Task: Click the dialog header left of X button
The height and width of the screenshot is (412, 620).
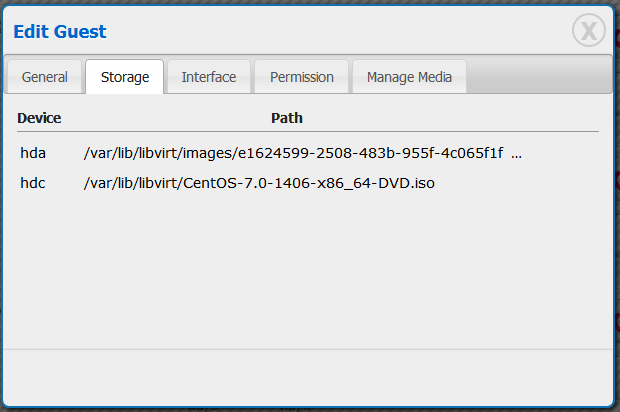Action: pos(400,32)
